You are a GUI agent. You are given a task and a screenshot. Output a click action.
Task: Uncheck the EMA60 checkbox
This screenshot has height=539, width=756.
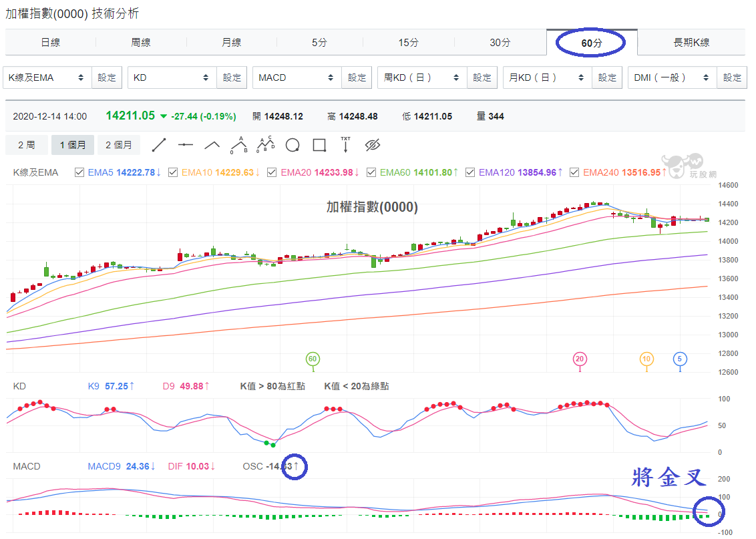point(371,172)
